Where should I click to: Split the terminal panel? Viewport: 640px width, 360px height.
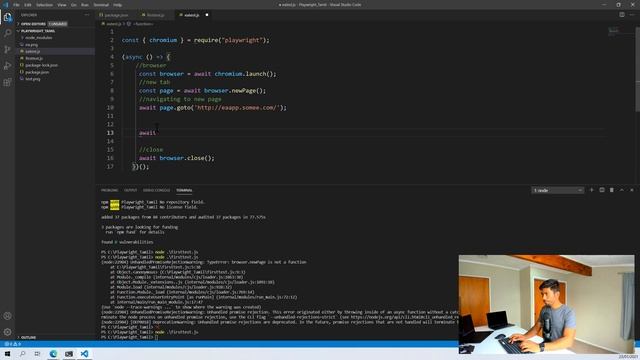click(x=602, y=190)
